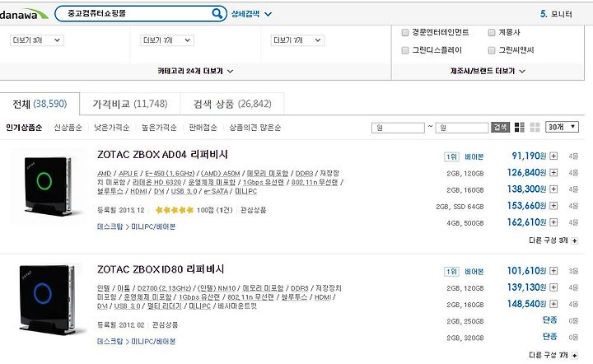This screenshot has width=593, height=364.
Task: Click plus icon next to 91,190원
Action: point(553,156)
